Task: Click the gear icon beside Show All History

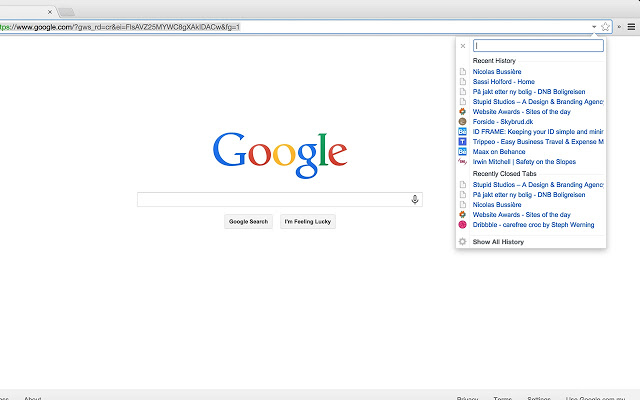Action: point(462,242)
